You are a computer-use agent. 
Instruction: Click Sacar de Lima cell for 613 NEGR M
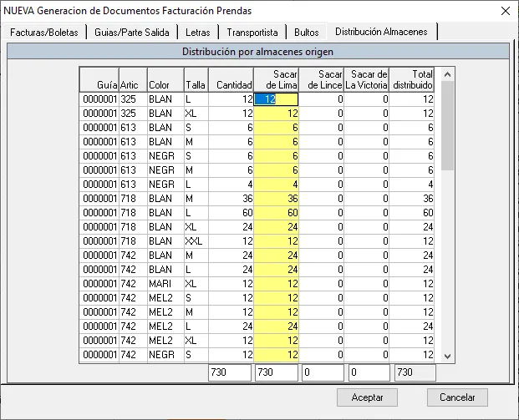click(x=276, y=170)
